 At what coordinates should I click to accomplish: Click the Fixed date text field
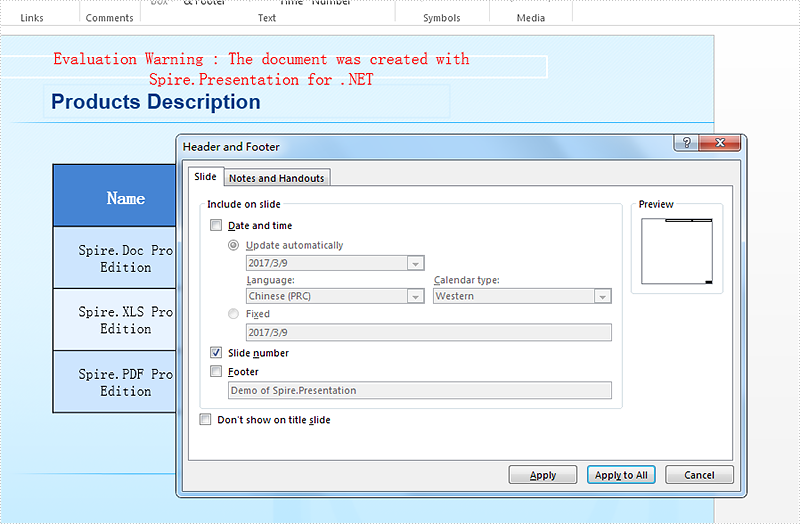click(429, 332)
